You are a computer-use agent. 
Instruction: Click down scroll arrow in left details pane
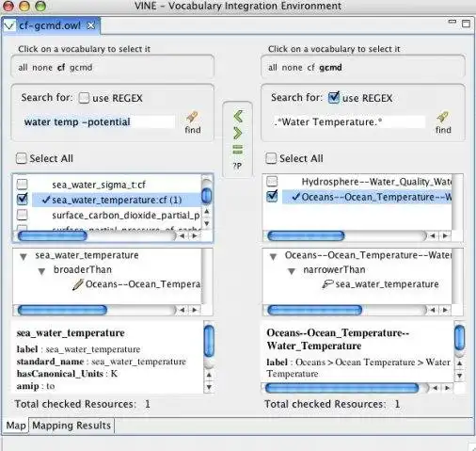209,387
